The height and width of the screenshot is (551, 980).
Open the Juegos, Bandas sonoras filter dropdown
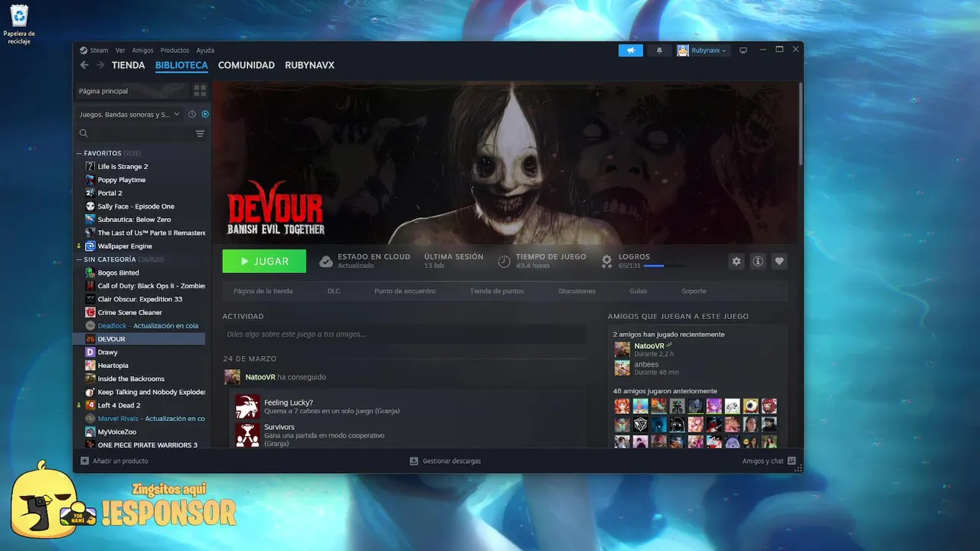pyautogui.click(x=129, y=114)
